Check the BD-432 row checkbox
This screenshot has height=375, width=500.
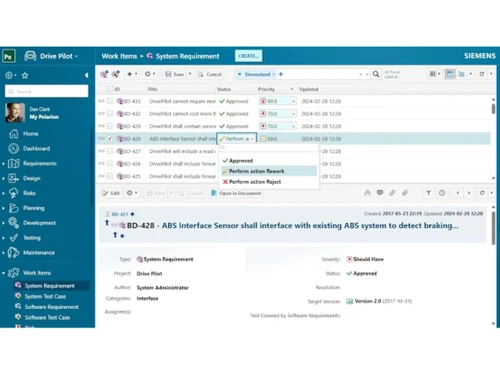[x=110, y=114]
